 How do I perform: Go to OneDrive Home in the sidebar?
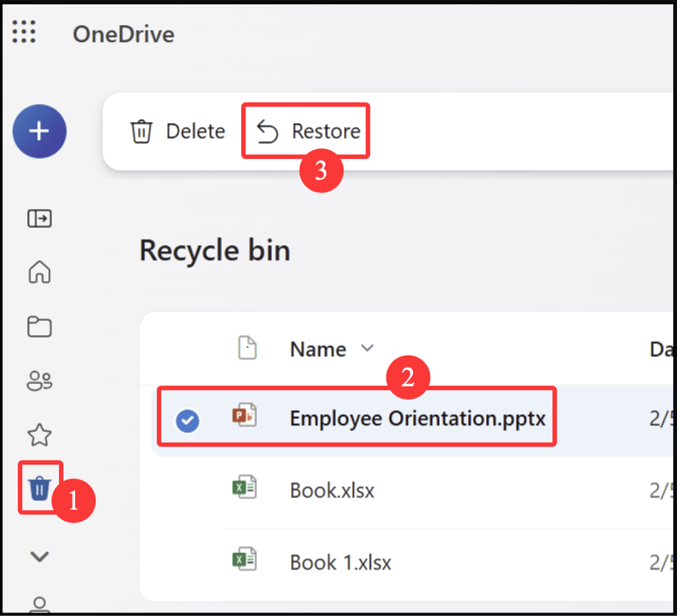click(x=39, y=272)
